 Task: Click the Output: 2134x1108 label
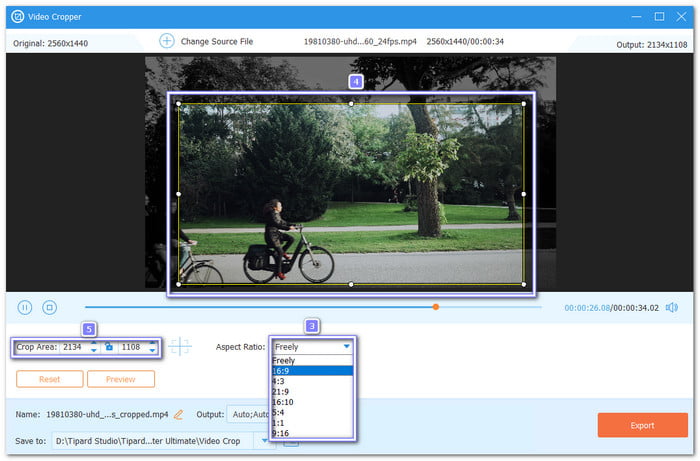point(651,45)
